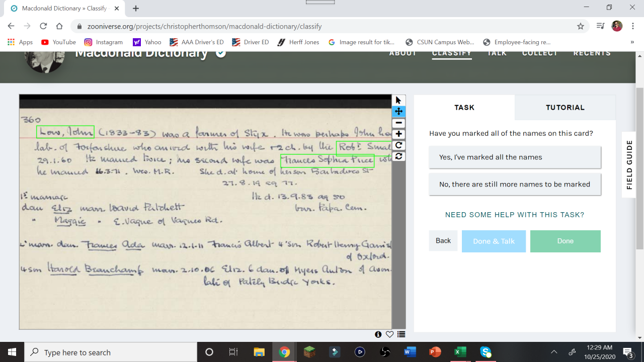
Task: Open subject metadata info icon
Action: coord(378,334)
